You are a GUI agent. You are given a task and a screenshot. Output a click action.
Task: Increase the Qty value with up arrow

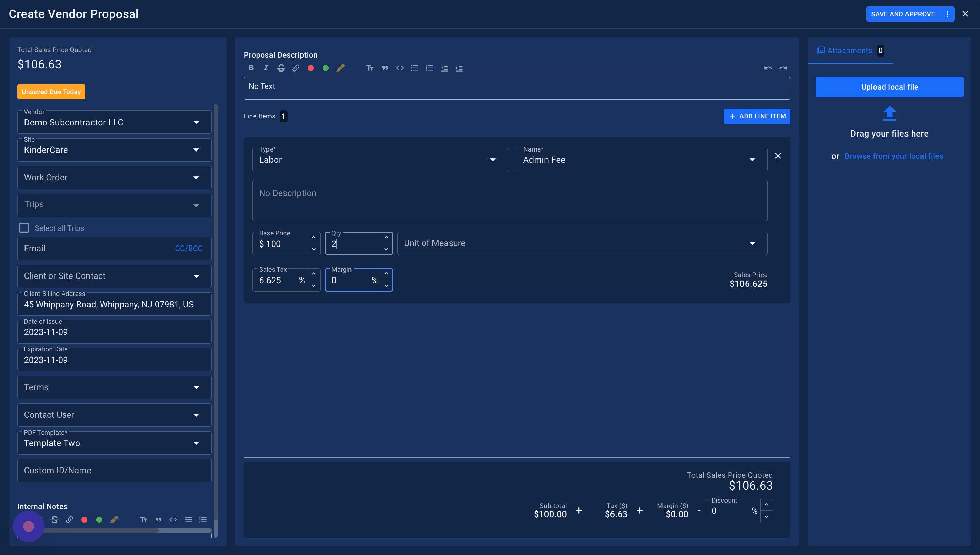pos(386,237)
